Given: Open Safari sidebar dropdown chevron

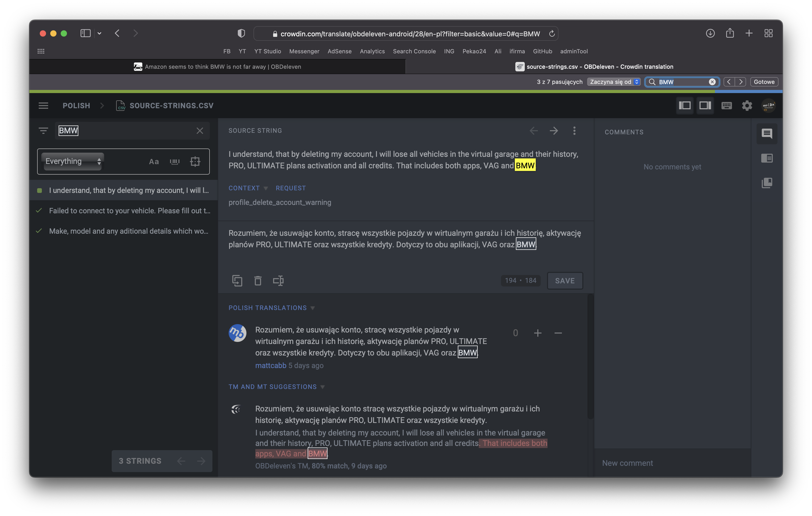Looking at the screenshot, I should click(99, 33).
